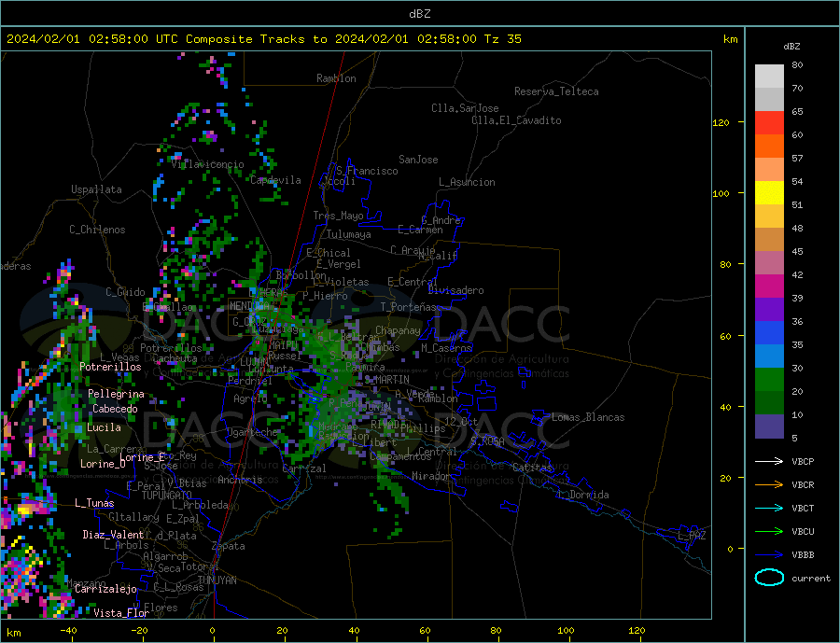Select the magenta swatch in dBZ scale
Viewport: 840px width, 643px height.
[x=769, y=287]
